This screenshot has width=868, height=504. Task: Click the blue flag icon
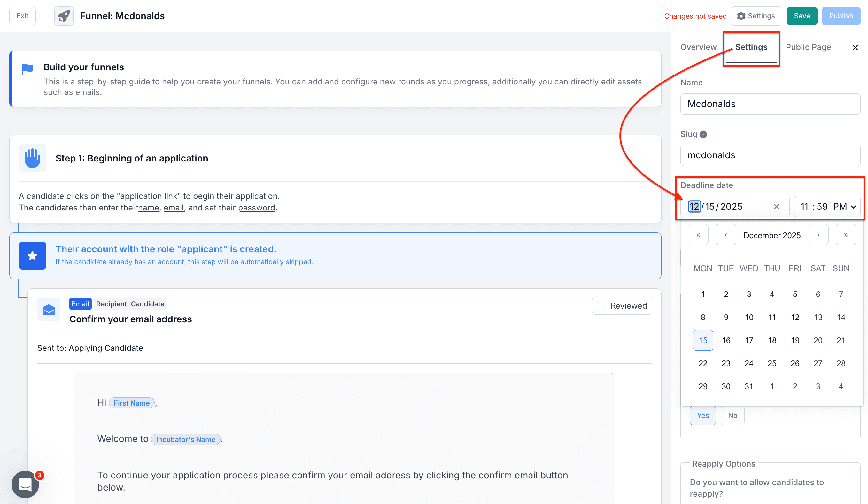[x=27, y=69]
